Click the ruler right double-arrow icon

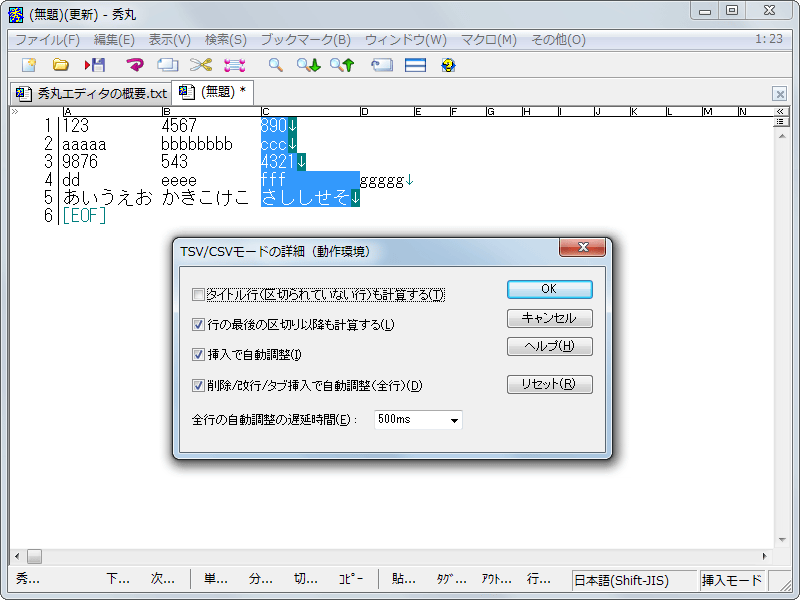(780, 111)
